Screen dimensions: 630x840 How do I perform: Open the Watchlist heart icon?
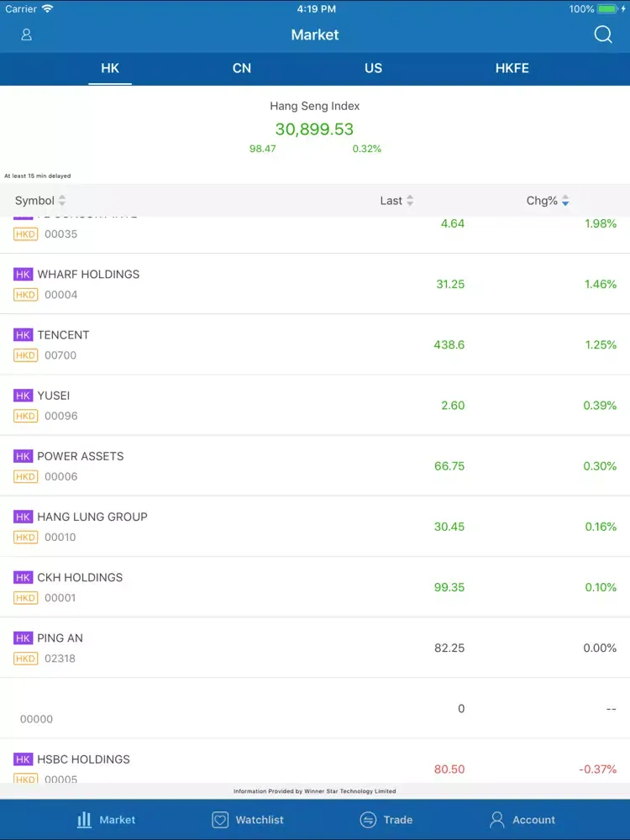coord(220,820)
